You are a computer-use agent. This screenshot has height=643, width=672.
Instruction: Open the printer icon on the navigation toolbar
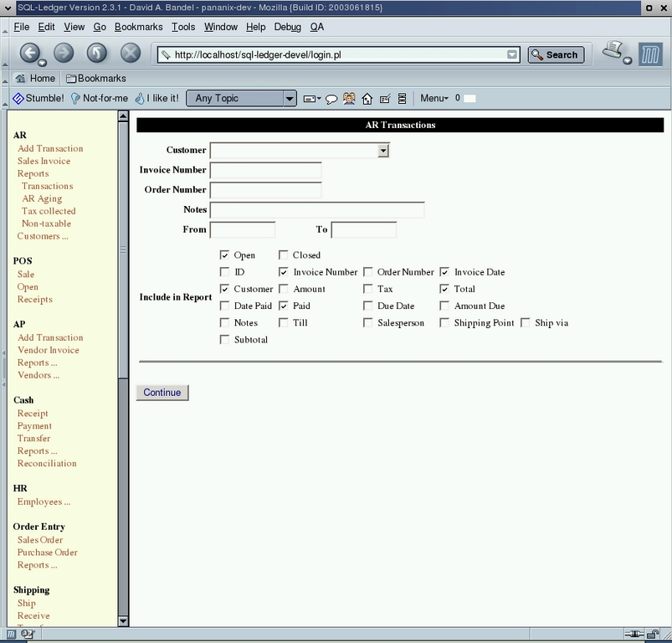point(611,50)
